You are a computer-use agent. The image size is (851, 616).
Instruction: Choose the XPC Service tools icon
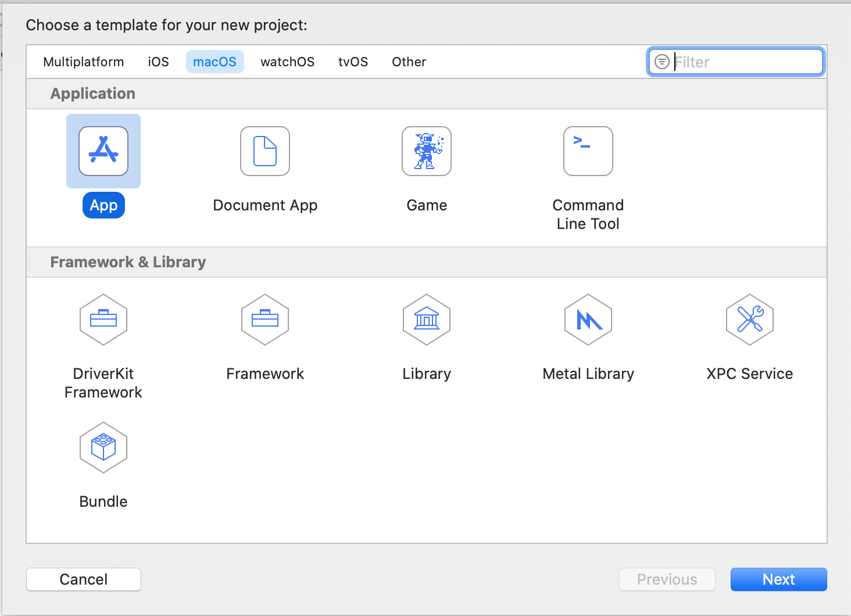pos(750,320)
